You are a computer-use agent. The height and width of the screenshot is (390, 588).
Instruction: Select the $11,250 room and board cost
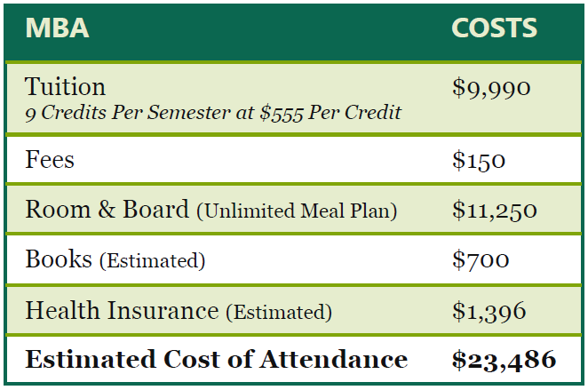[x=494, y=211]
